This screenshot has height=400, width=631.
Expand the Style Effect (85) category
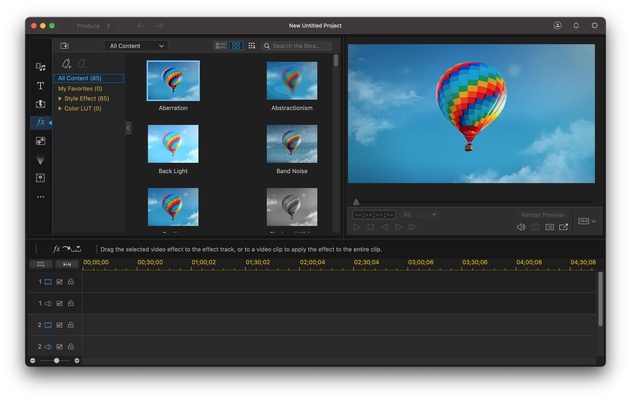(x=60, y=98)
